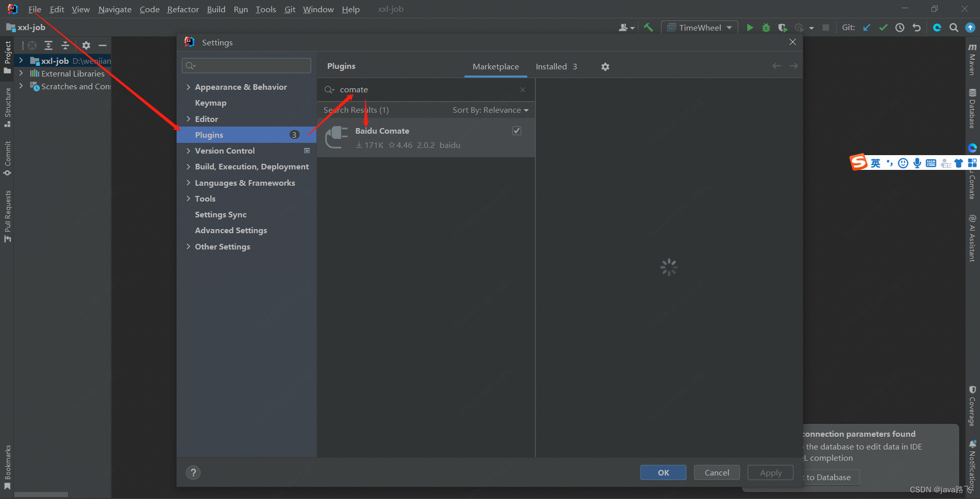The image size is (980, 499).
Task: Open the Settings help question mark
Action: (193, 472)
